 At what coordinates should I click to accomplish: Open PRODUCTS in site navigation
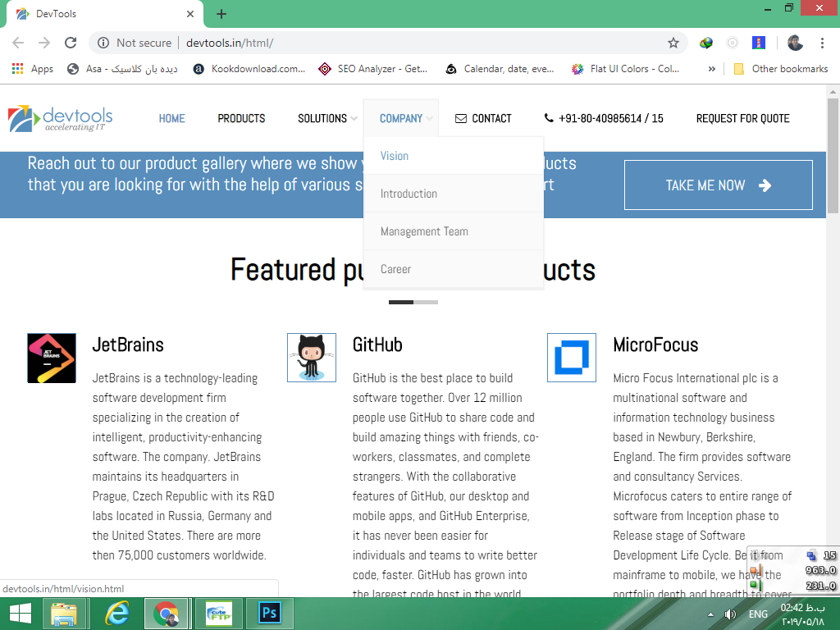(x=241, y=118)
